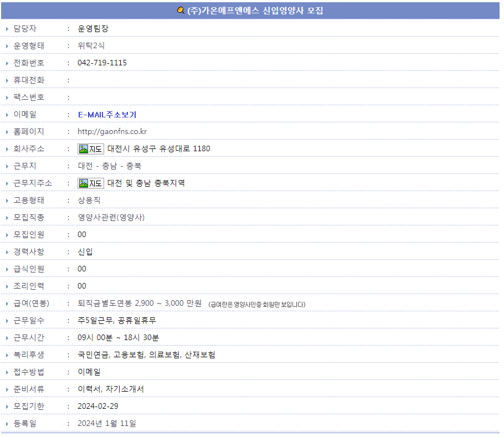Click the job category 영양사관련(영양사)
Image resolution: width=504 pixels, height=437 pixels.
(x=111, y=218)
